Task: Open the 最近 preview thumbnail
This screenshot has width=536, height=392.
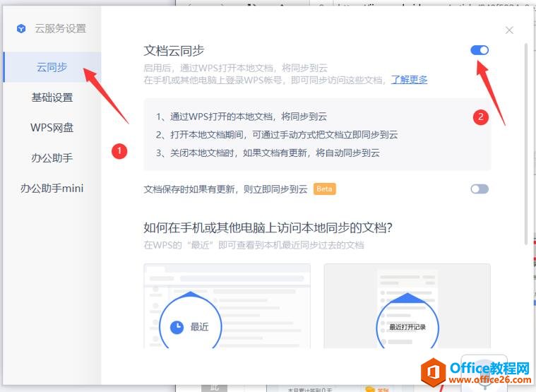Action: 227,306
